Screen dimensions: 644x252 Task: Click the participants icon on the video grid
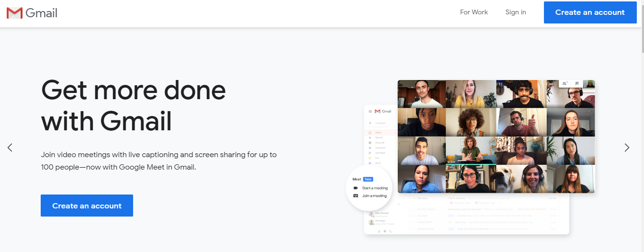[x=565, y=83]
